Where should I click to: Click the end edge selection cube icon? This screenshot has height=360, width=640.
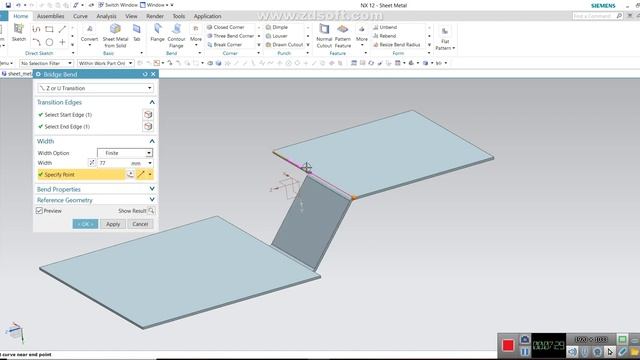(148, 127)
